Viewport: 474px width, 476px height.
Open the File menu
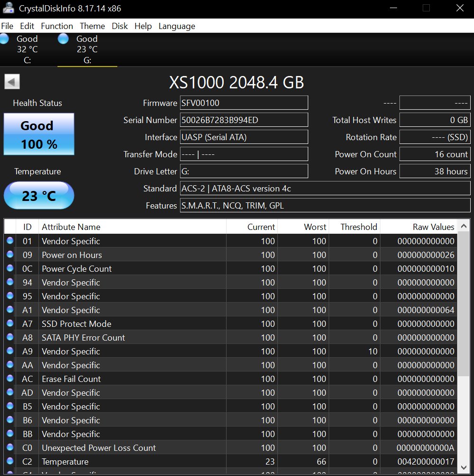(x=7, y=26)
